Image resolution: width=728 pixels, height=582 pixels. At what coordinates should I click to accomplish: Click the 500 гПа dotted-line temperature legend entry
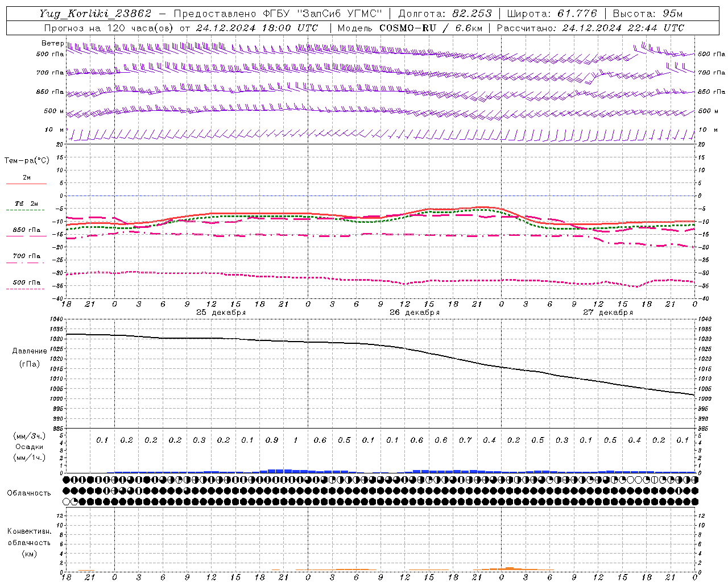pos(27,282)
